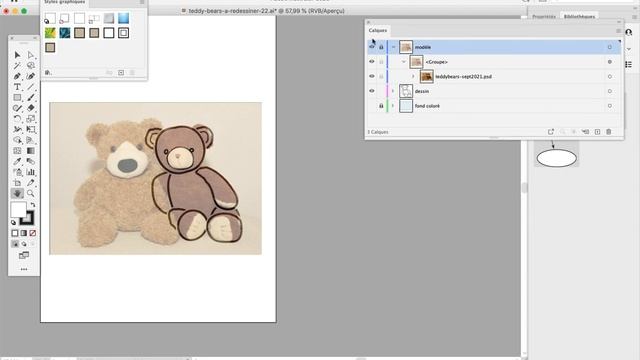
Task: Hide the modèle layer eye icon
Action: [371, 47]
